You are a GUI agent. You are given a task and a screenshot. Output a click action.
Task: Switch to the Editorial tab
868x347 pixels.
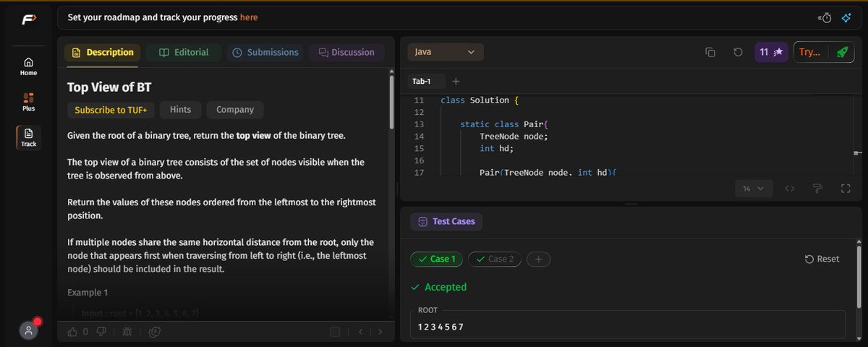click(x=184, y=52)
